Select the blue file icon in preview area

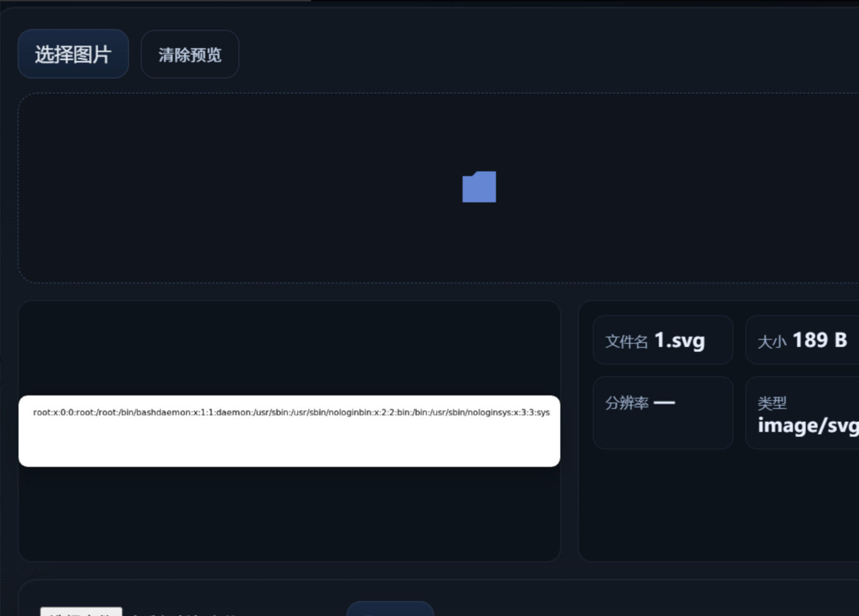(x=479, y=186)
